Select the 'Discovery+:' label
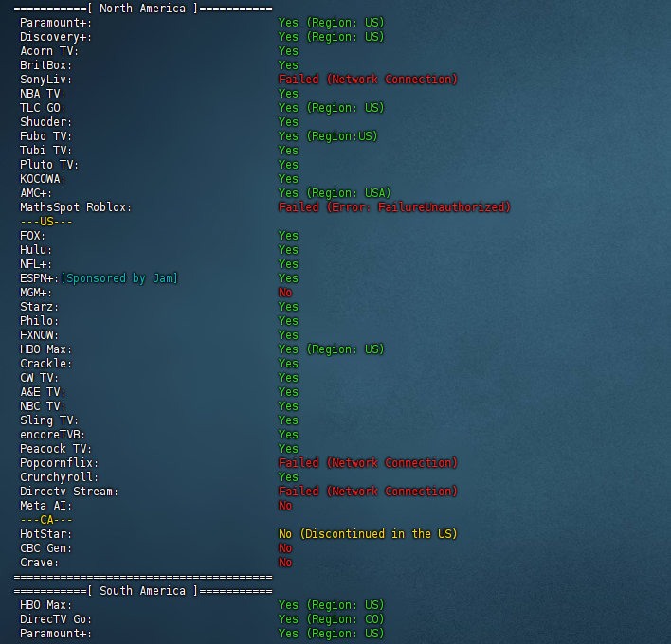 pos(56,37)
